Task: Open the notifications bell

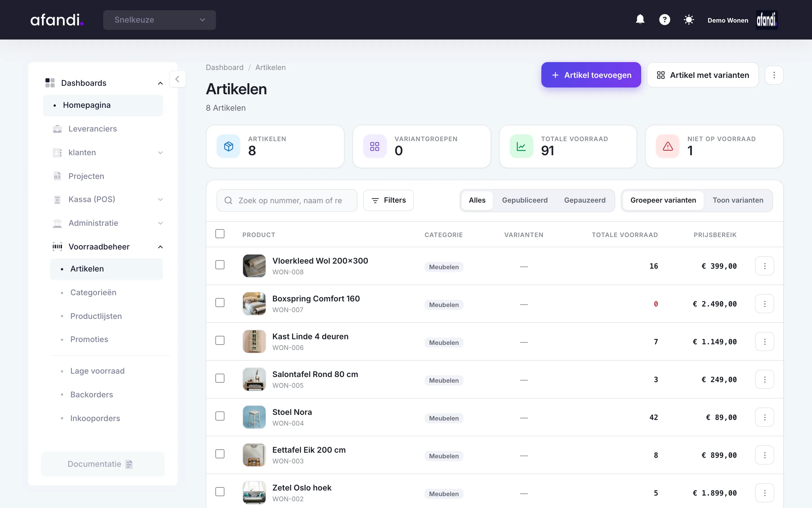Action: [640, 20]
